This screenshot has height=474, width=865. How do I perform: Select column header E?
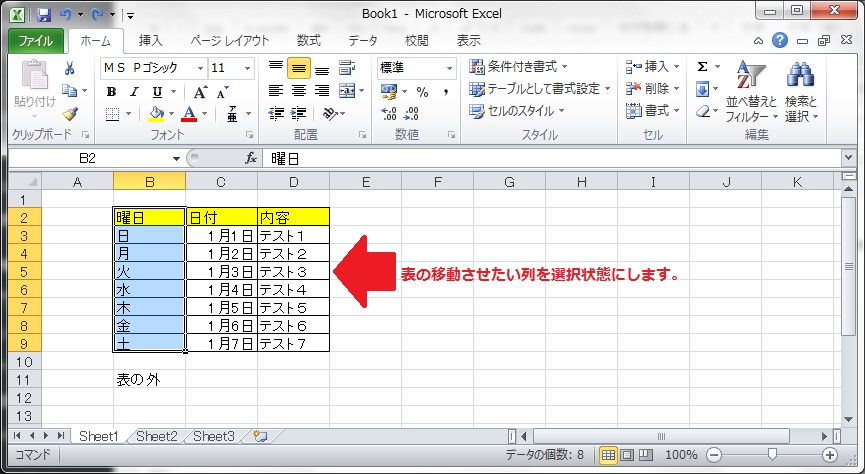(x=366, y=182)
